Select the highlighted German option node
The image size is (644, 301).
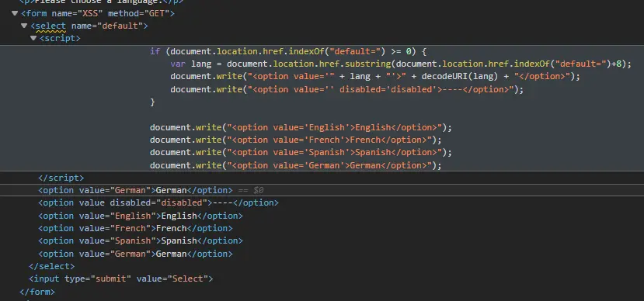point(135,190)
